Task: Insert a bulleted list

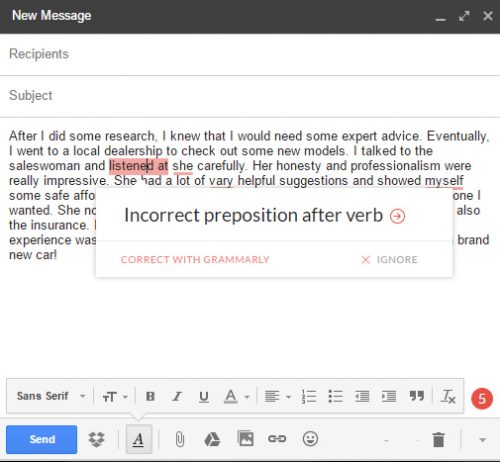Action: tap(335, 396)
